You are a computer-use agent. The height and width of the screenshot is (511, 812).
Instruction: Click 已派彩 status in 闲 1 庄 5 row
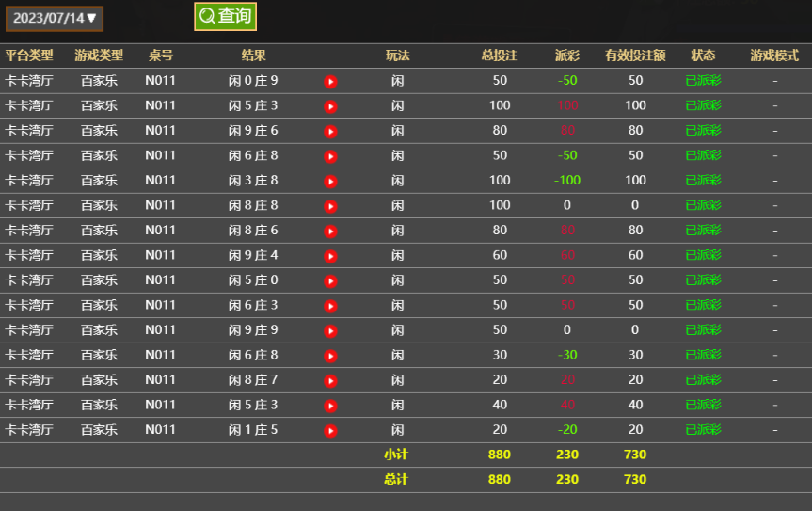coord(703,430)
